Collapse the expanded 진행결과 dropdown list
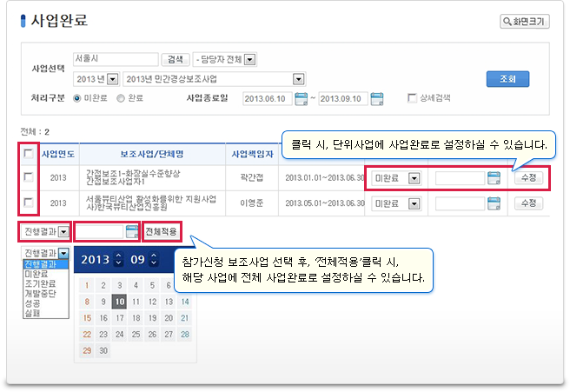 pyautogui.click(x=63, y=253)
